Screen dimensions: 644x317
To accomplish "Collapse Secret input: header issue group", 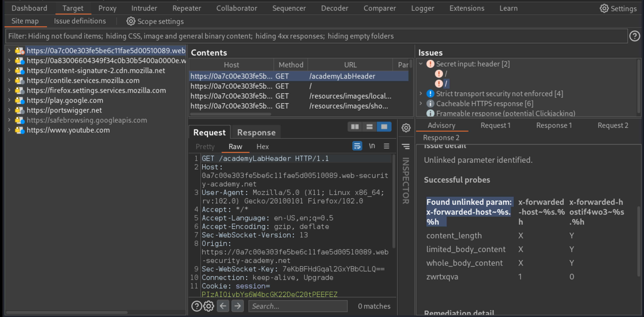I will 421,64.
